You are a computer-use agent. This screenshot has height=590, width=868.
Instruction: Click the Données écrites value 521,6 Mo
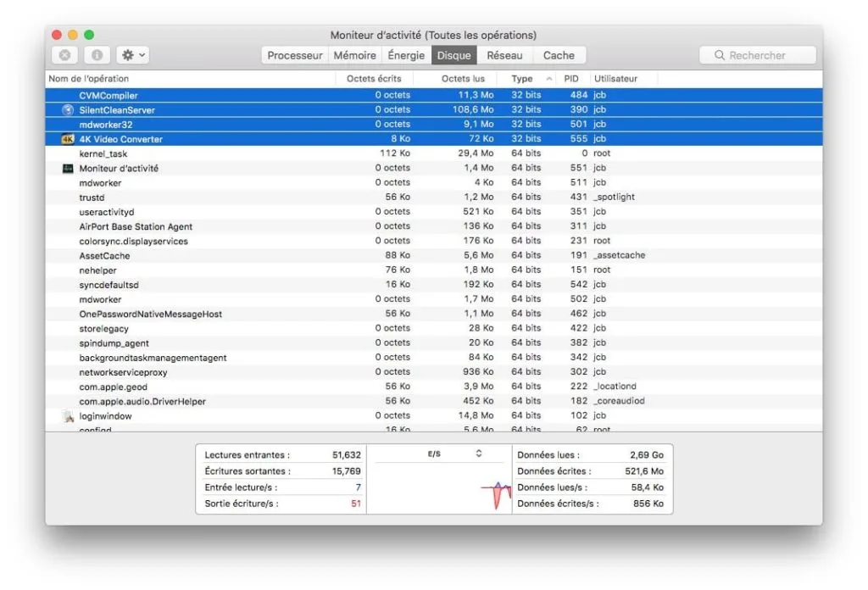[x=644, y=471]
